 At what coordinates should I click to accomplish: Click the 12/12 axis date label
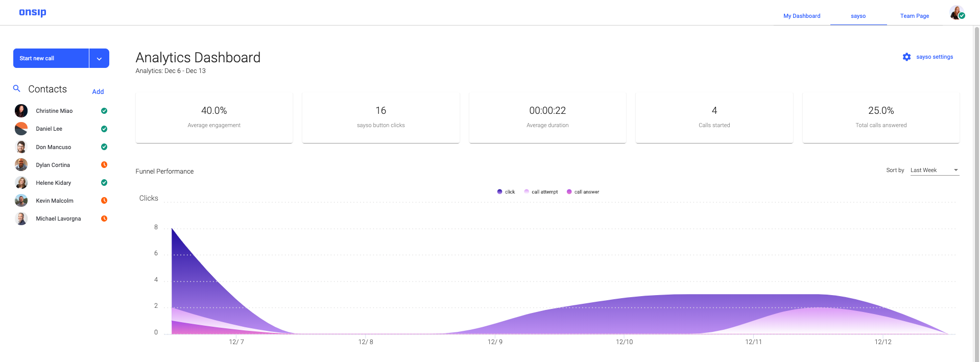(x=883, y=342)
